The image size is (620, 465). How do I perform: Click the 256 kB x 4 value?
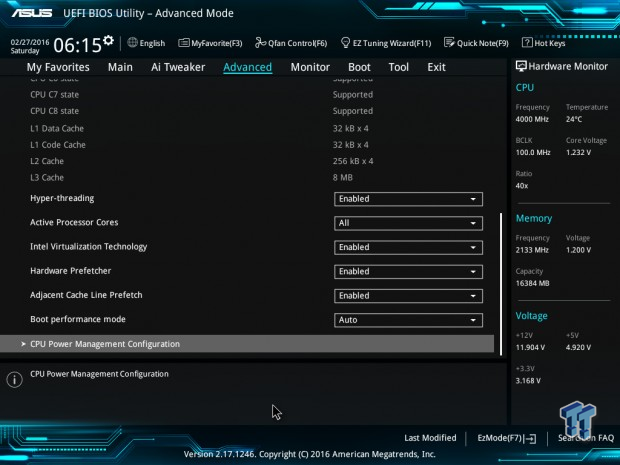pyautogui.click(x=353, y=161)
